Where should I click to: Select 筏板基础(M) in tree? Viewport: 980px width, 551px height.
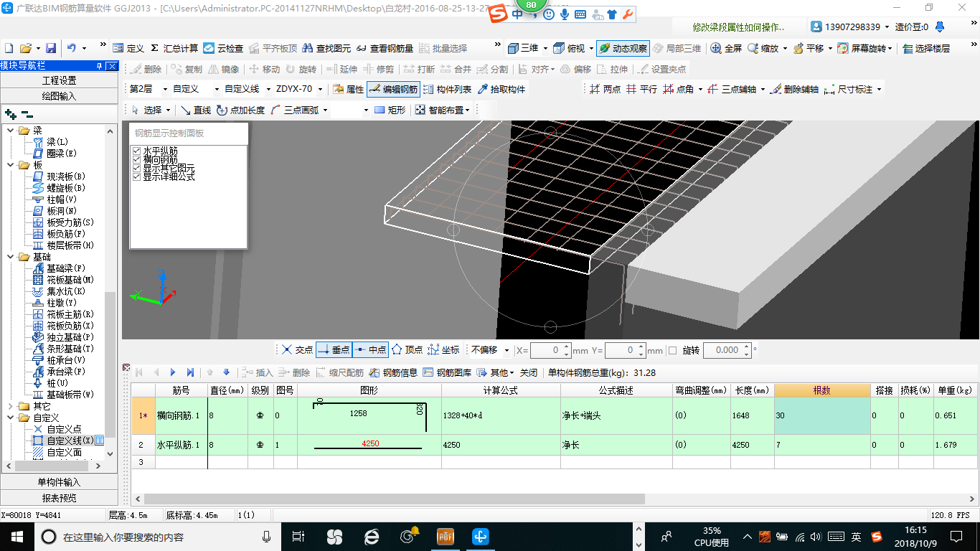pos(70,280)
